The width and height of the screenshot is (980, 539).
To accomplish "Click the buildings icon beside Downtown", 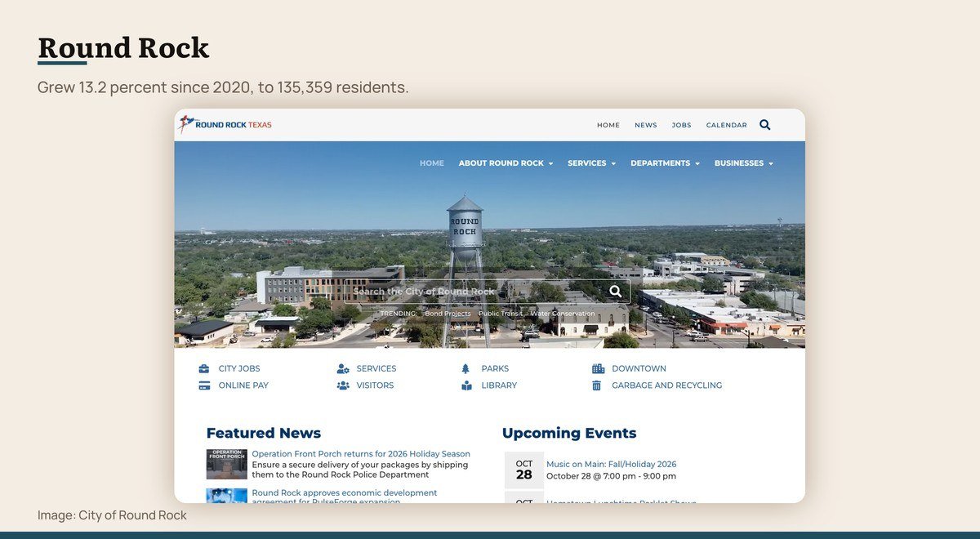I will tap(598, 369).
